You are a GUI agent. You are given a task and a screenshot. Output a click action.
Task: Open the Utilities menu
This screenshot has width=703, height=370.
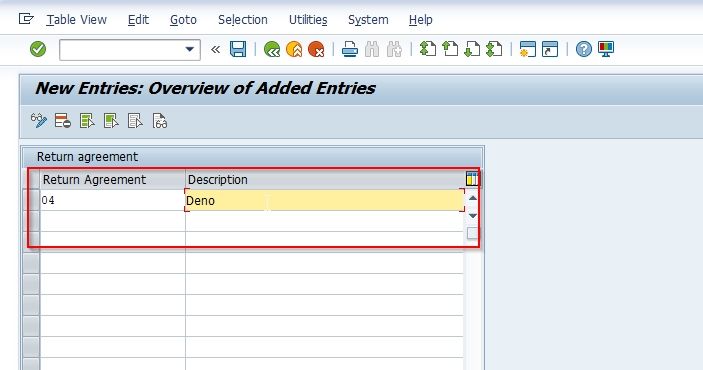click(308, 20)
